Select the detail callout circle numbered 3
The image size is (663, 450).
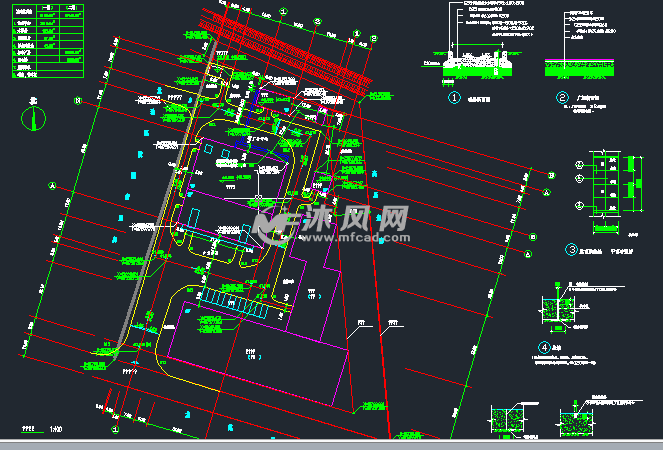(571, 250)
